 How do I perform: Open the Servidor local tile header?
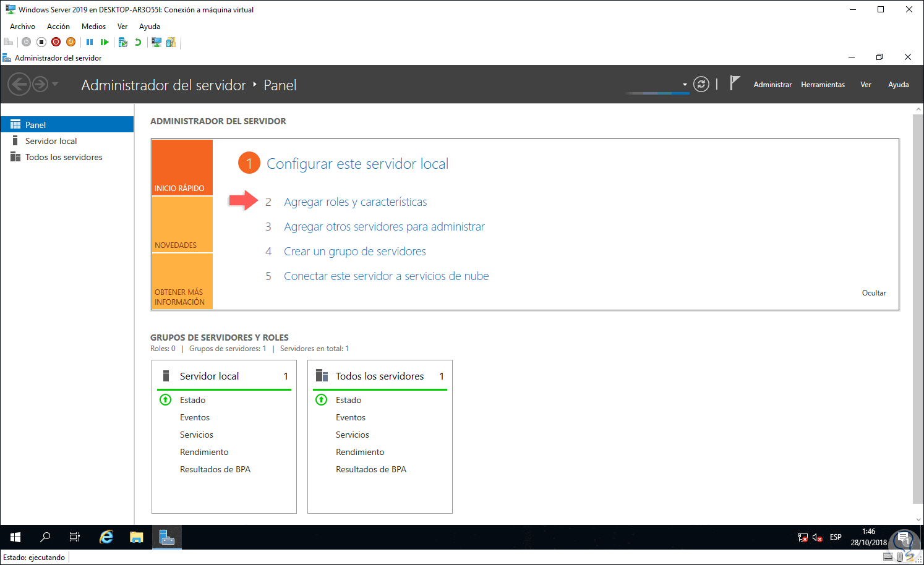(x=224, y=376)
